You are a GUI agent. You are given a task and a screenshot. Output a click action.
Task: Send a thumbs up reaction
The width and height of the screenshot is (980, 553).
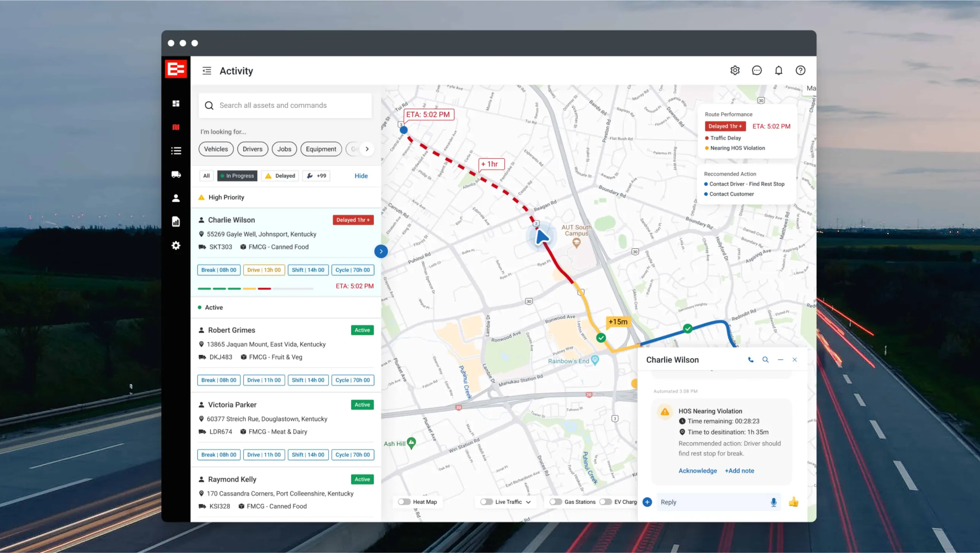click(793, 502)
